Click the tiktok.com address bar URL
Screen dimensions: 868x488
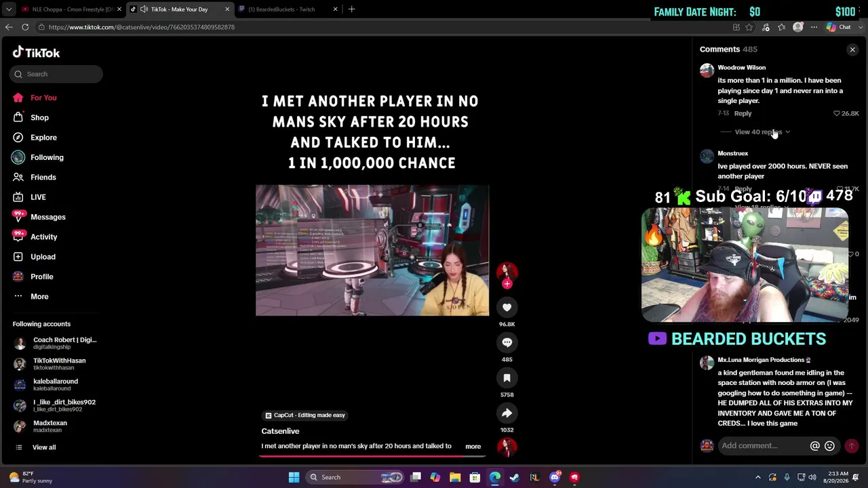pyautogui.click(x=142, y=27)
